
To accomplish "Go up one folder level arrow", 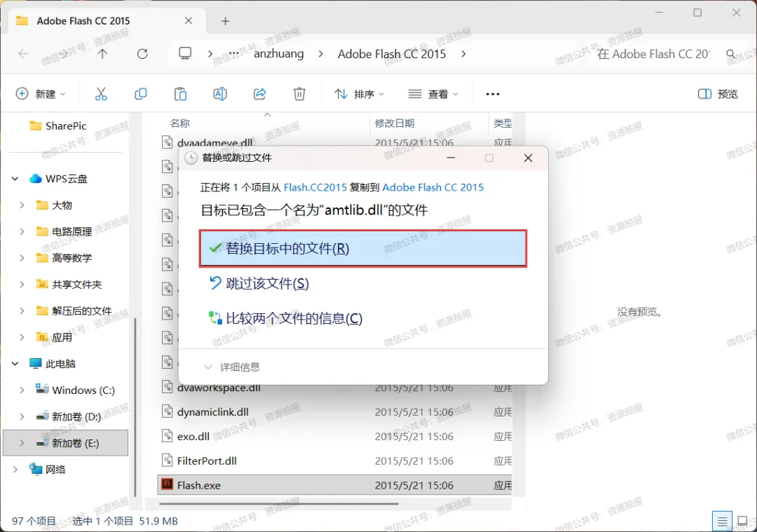I will pyautogui.click(x=102, y=53).
